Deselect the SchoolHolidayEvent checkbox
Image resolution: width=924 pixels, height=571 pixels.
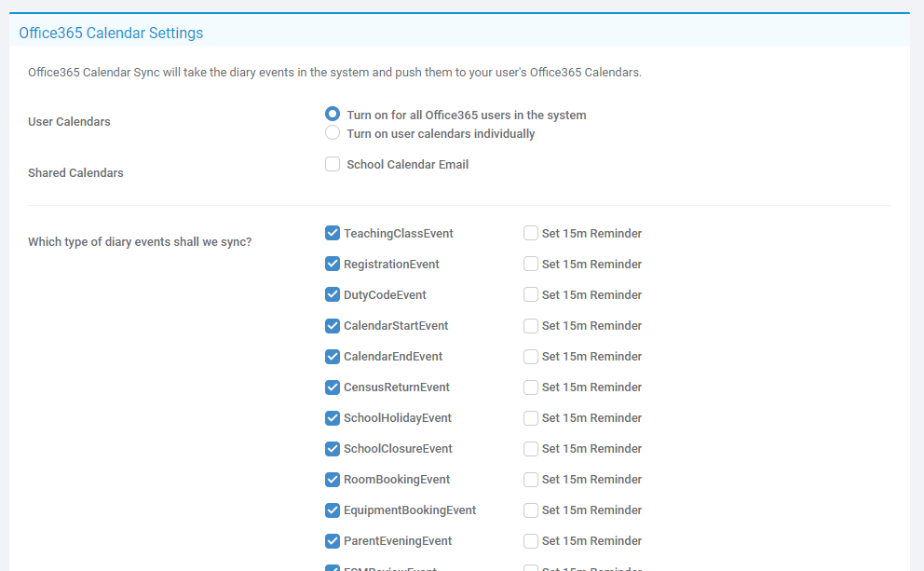[x=333, y=418]
